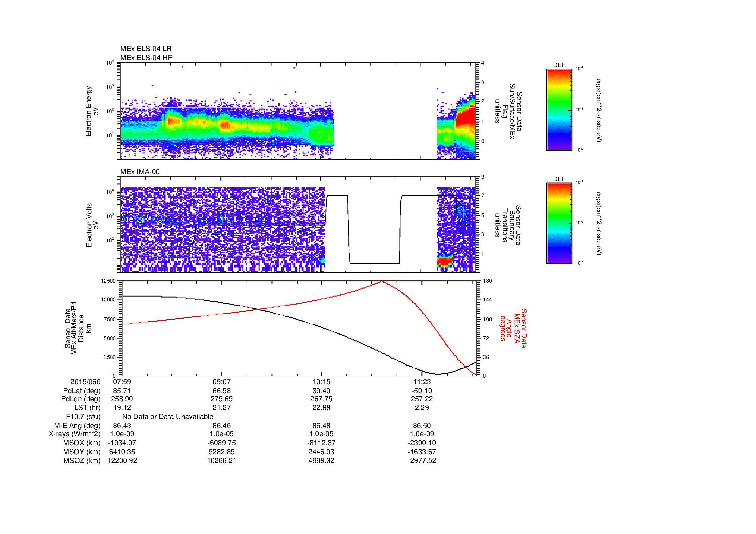Click the 'Electron Volts eV' axis label
This screenshot has width=756, height=534.
[x=92, y=225]
